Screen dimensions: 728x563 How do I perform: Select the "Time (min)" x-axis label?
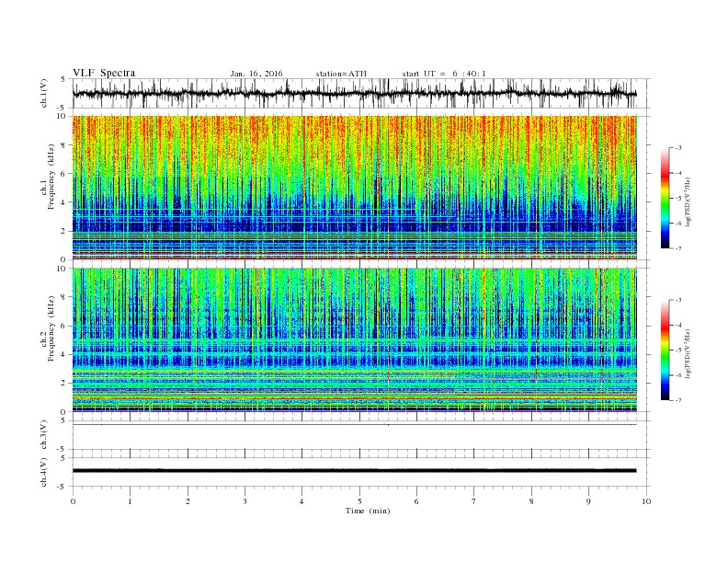coord(368,511)
